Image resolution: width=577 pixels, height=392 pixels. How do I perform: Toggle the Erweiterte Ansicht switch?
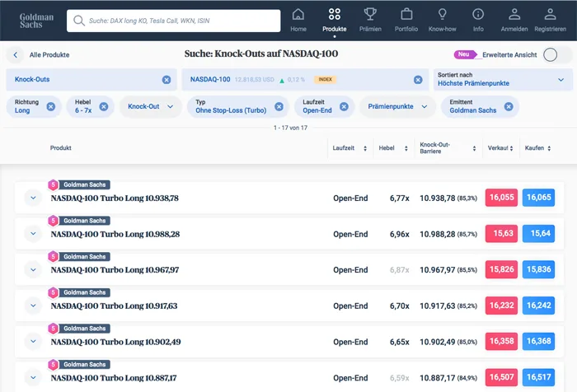coord(556,55)
